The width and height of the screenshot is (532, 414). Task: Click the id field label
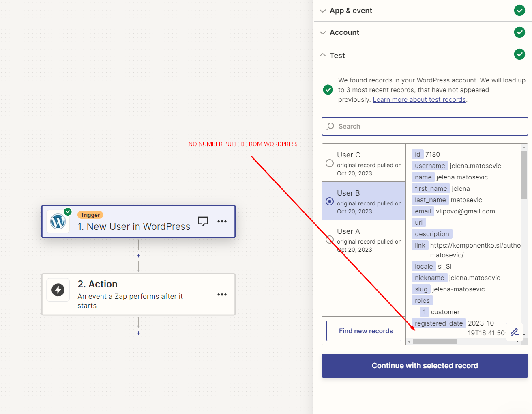(417, 154)
